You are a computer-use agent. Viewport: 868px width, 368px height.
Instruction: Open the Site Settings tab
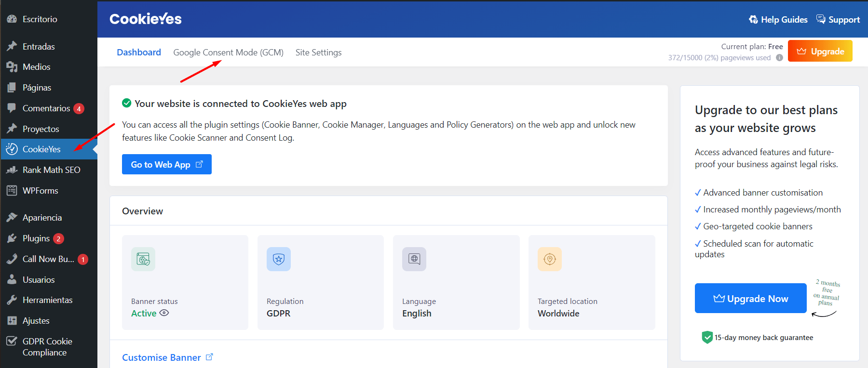[x=318, y=52]
